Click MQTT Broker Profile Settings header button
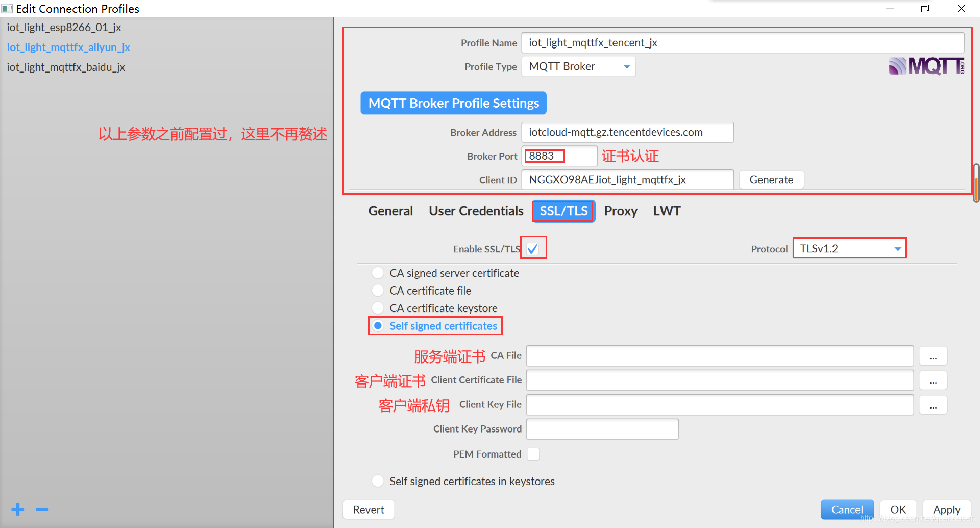The width and height of the screenshot is (980, 528). (x=454, y=103)
